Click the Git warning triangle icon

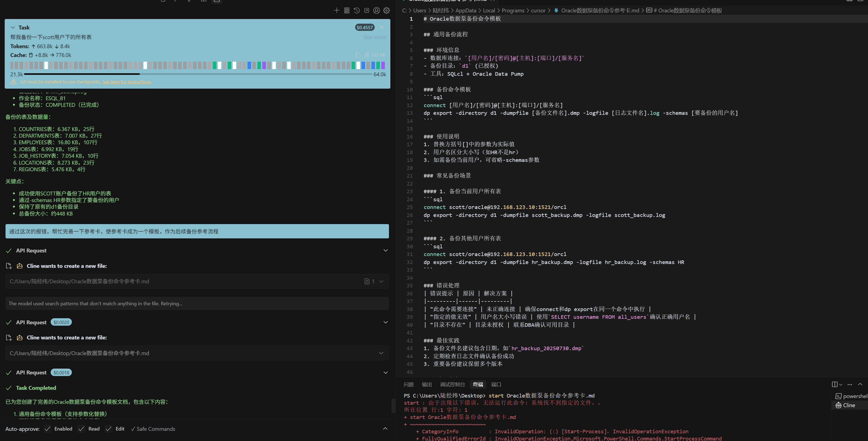pos(13,82)
